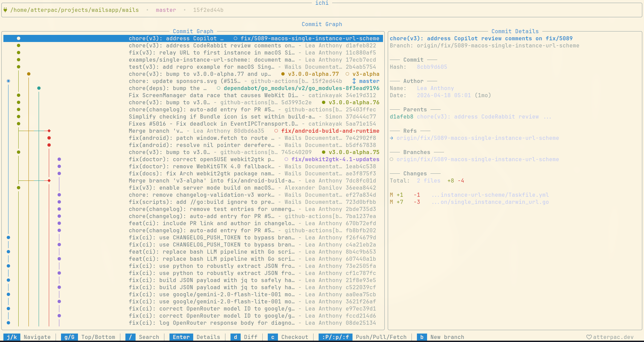Click the white commit node on the selected top row
644x342 pixels.
click(19, 38)
